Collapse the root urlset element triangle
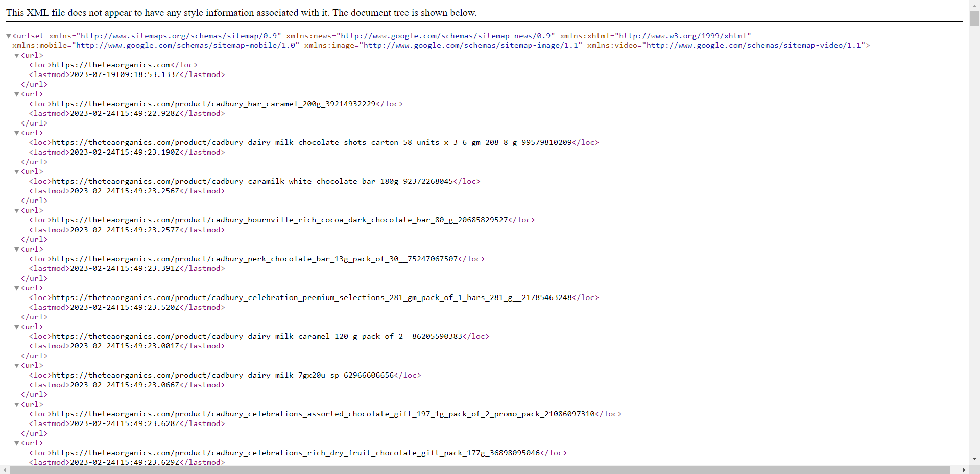980x474 pixels. [9, 36]
